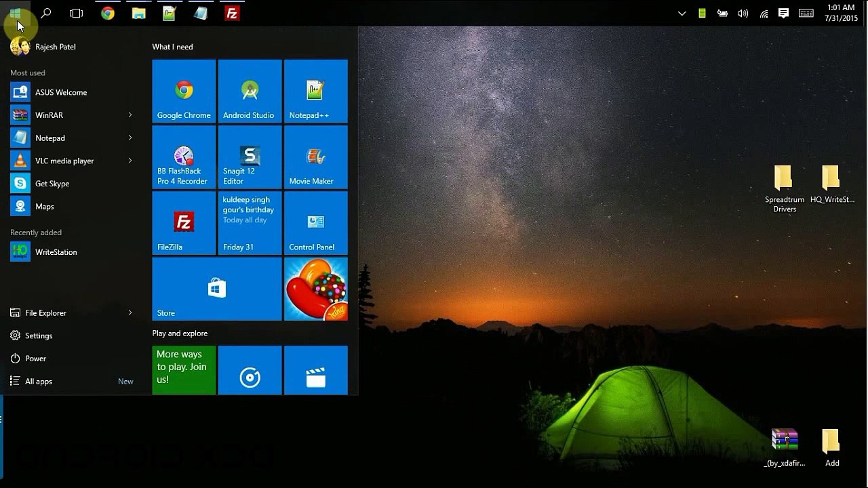Open the Notepad taskbar icon
This screenshot has height=488, width=868.
point(201,13)
